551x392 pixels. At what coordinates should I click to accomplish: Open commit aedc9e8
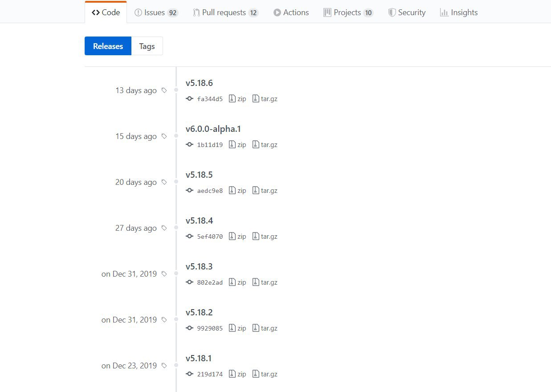[210, 191]
